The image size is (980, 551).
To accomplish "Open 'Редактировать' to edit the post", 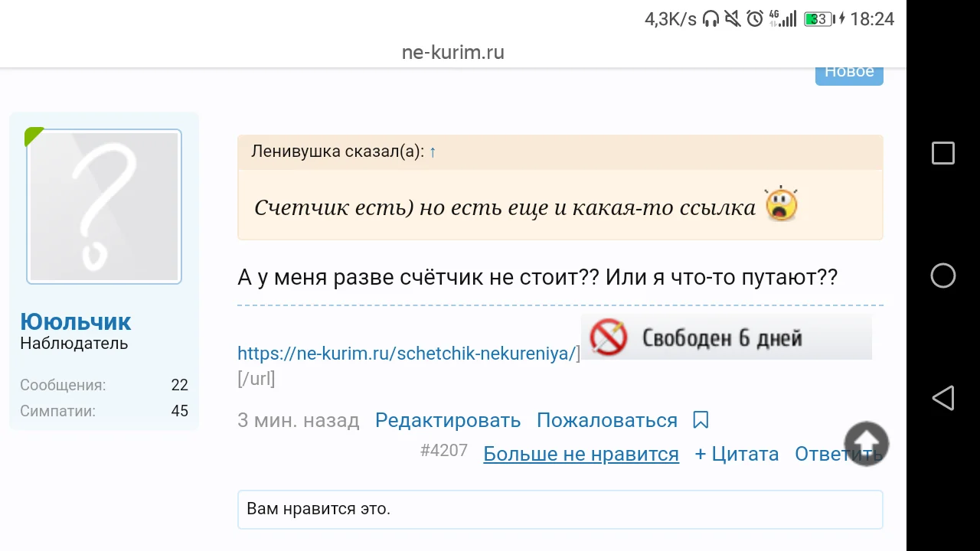I will point(447,419).
